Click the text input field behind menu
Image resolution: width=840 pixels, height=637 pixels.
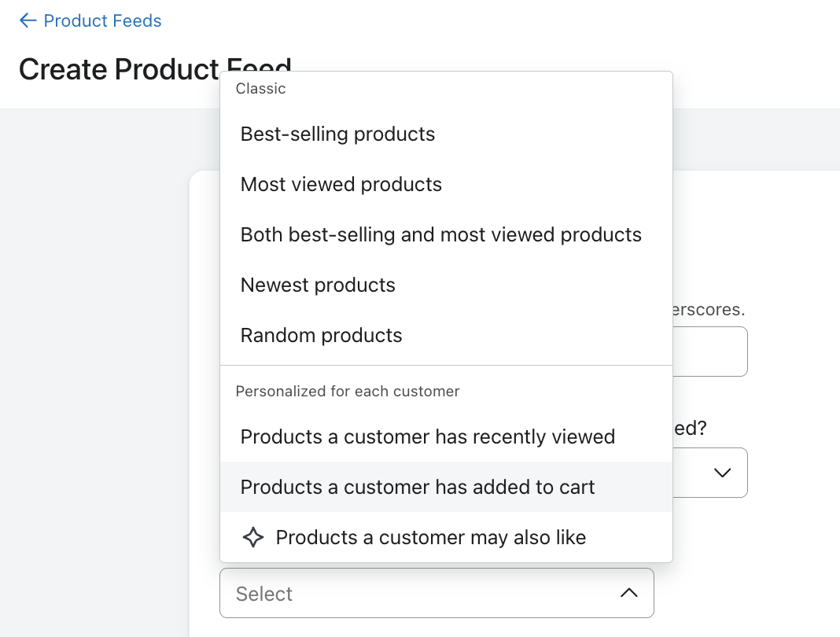coord(709,352)
